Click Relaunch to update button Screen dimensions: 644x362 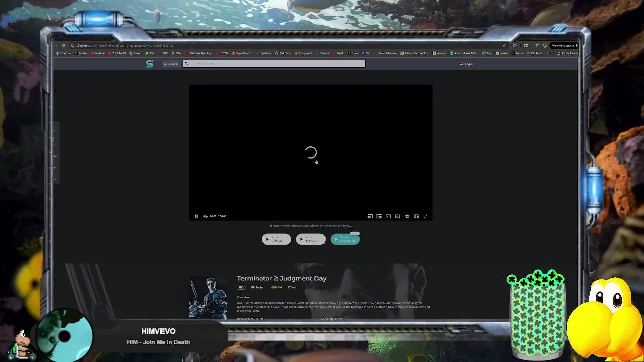coord(562,46)
